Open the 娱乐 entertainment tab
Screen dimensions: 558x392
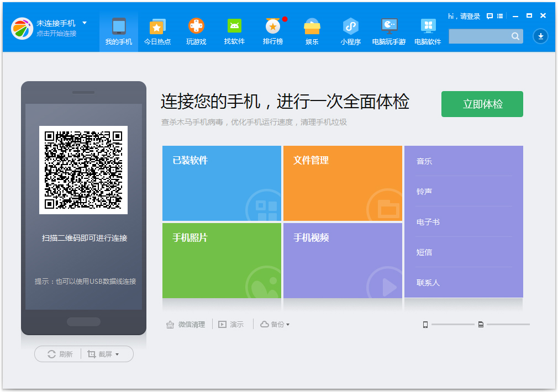coord(312,31)
